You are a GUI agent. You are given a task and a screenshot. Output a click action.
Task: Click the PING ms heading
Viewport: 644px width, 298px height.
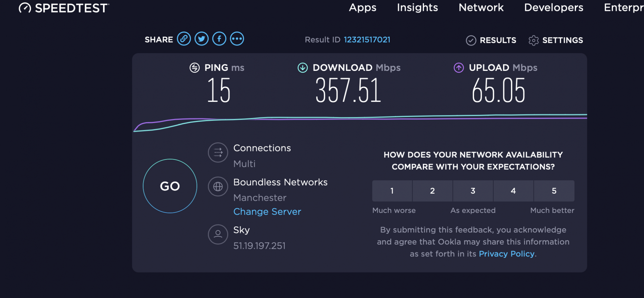pos(224,68)
